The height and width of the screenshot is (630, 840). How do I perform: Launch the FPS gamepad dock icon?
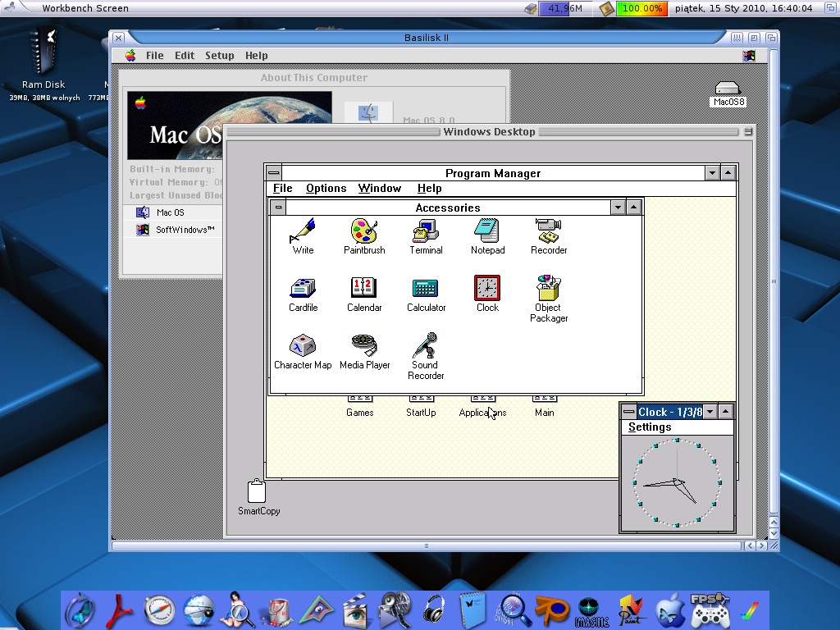tap(710, 610)
